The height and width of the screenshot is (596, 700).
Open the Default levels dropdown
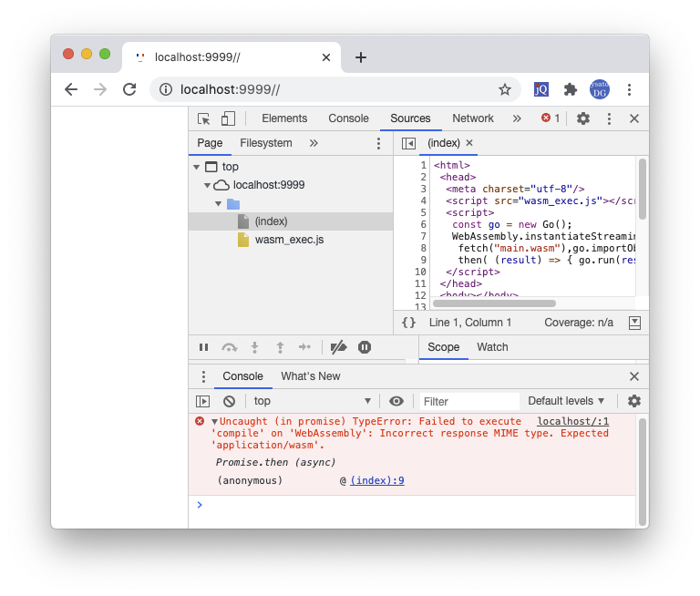pyautogui.click(x=566, y=401)
